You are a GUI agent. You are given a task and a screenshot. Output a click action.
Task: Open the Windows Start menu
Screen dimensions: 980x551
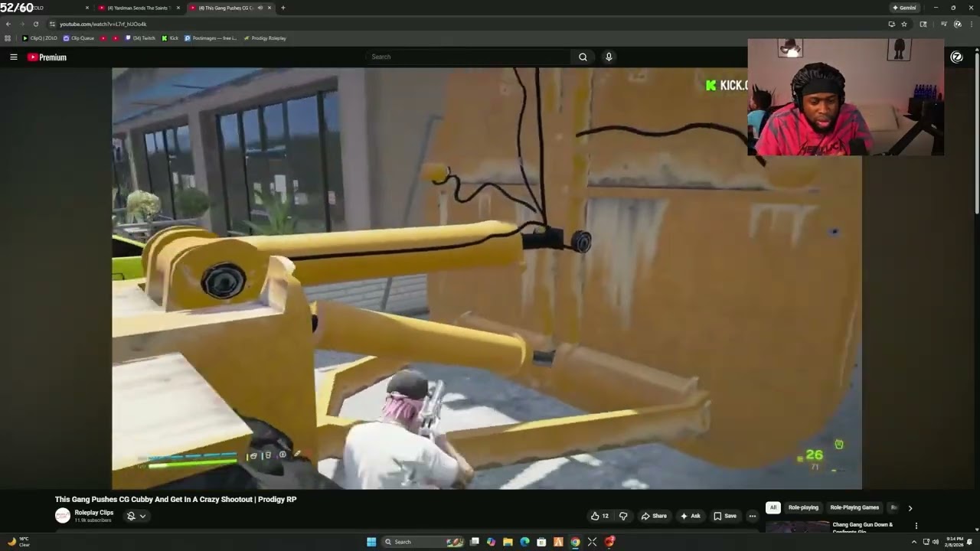371,542
